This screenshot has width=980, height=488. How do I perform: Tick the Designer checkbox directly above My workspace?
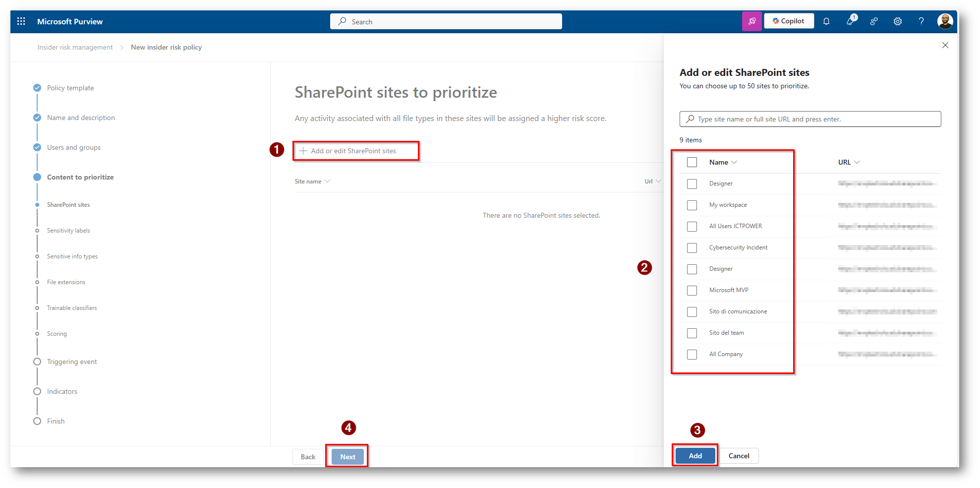[692, 183]
